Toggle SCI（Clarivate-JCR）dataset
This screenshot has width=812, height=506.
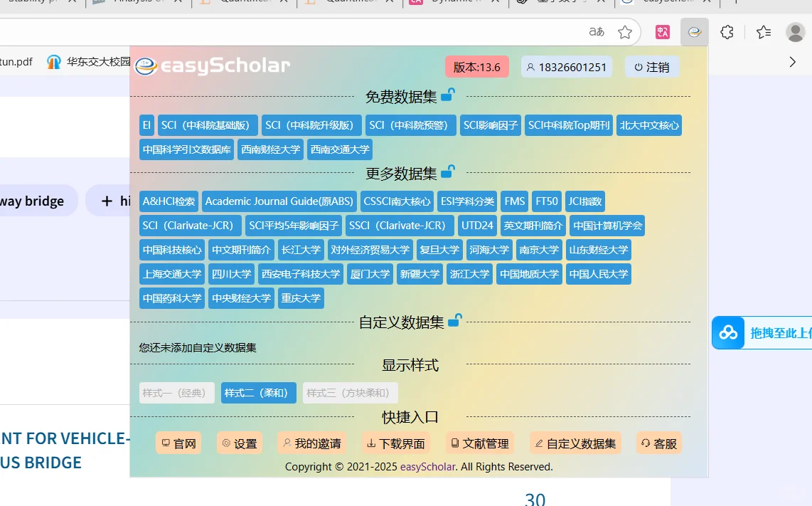tap(190, 226)
